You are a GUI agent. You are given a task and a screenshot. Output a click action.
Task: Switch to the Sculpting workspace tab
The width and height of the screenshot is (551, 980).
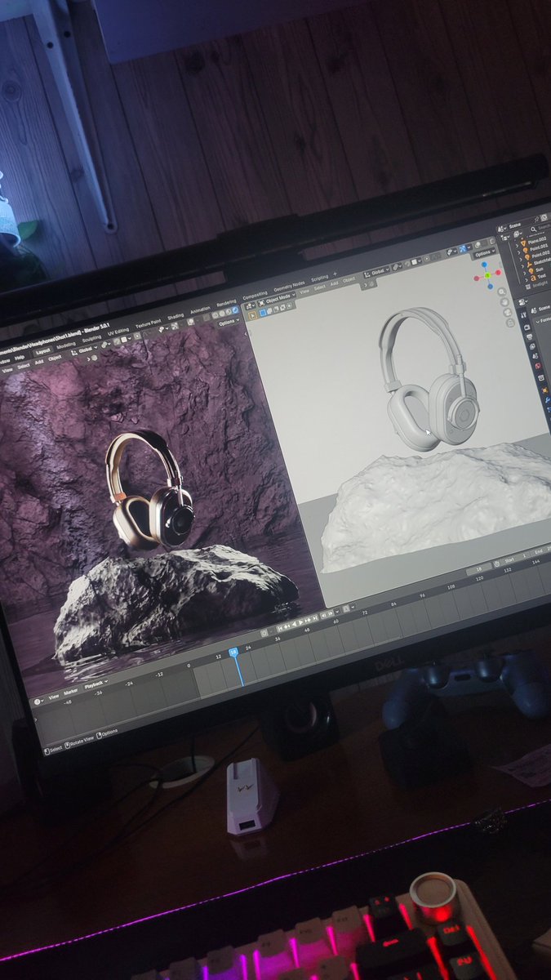pos(91,338)
